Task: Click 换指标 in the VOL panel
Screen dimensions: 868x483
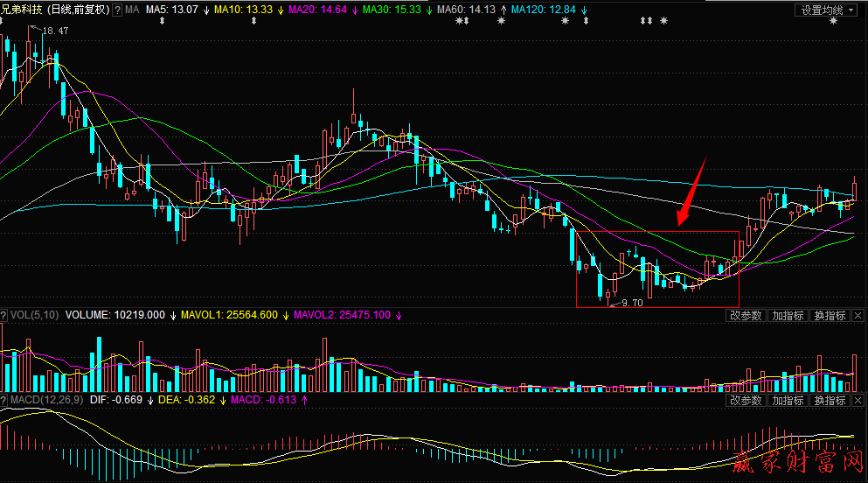Action: (x=830, y=315)
